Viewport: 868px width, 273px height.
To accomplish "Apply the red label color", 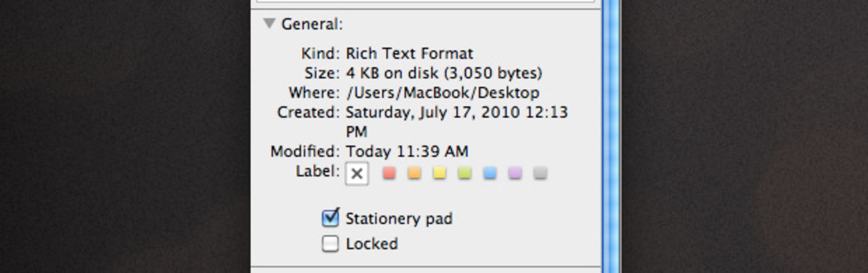I will pos(389,173).
